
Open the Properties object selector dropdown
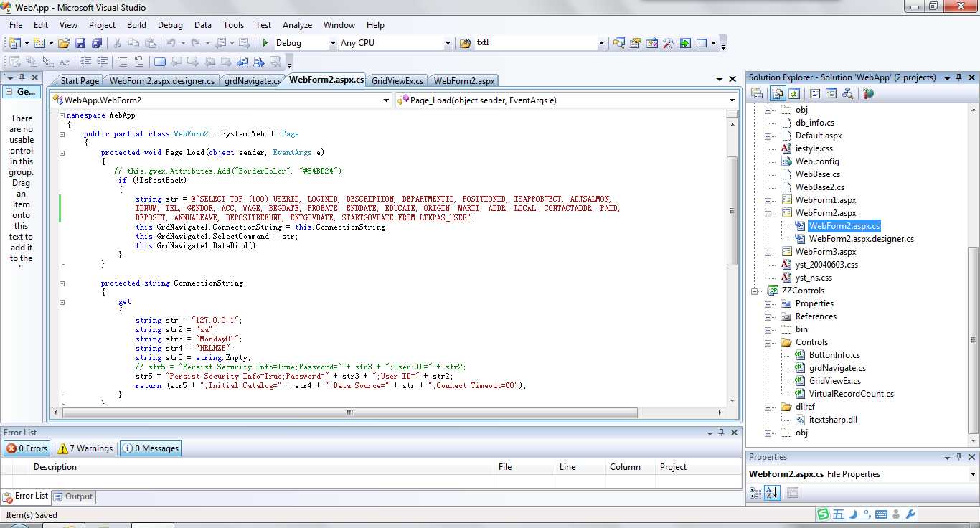[x=973, y=474]
